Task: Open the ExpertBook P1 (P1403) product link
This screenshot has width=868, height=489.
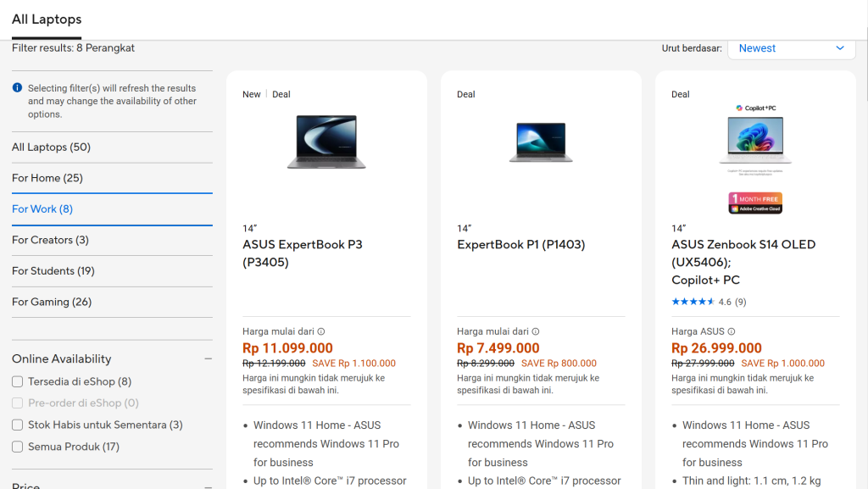Action: click(x=520, y=245)
